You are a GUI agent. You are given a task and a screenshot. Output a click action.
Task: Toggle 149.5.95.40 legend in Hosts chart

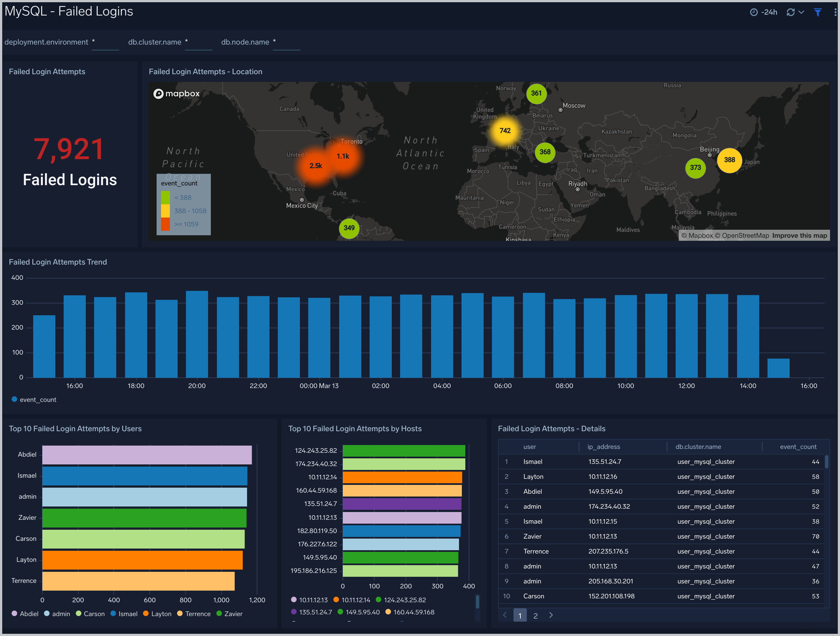359,612
